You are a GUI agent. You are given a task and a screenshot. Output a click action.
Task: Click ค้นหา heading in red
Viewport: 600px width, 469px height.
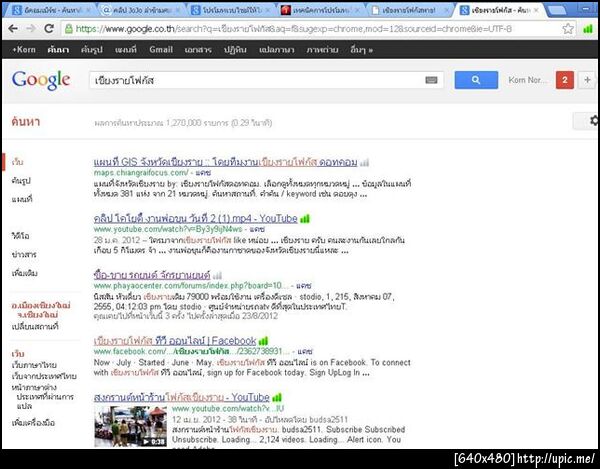(26, 122)
